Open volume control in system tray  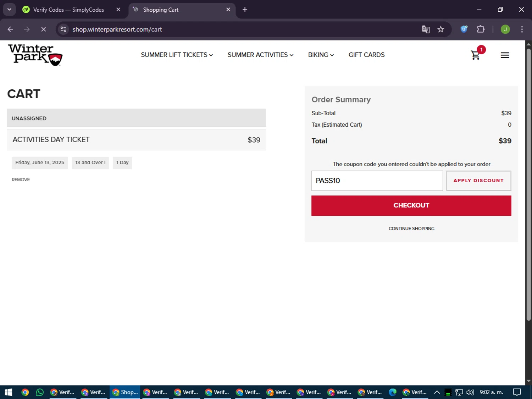(470, 392)
